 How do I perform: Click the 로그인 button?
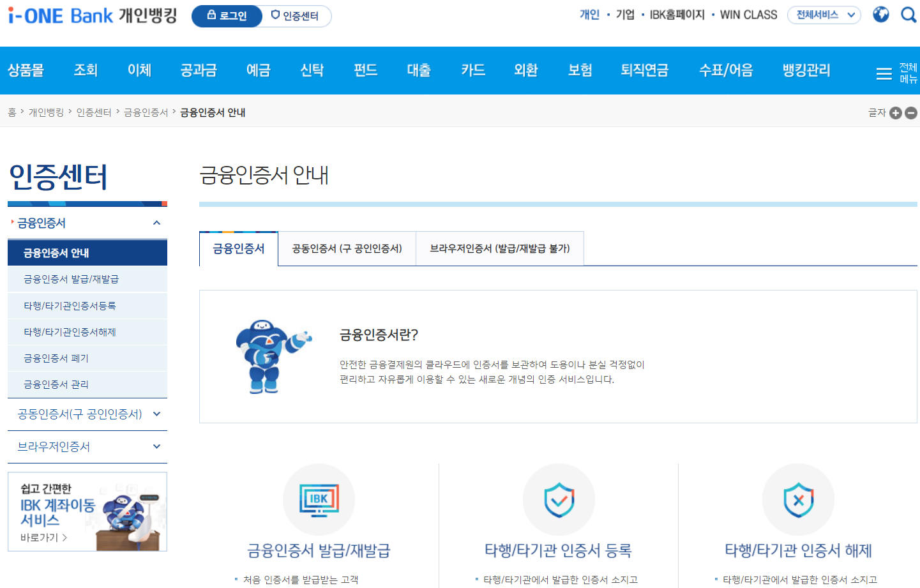pyautogui.click(x=227, y=16)
